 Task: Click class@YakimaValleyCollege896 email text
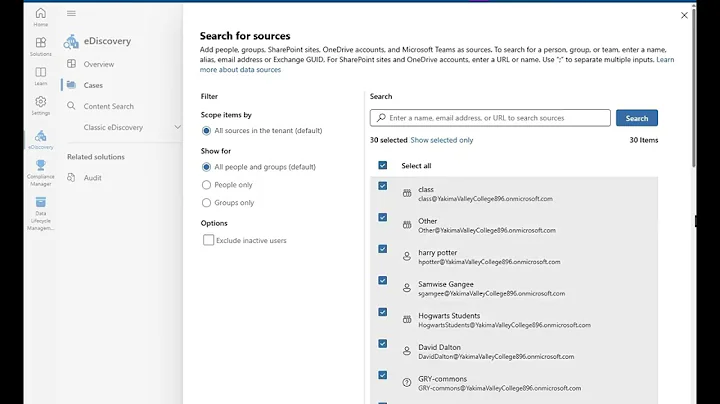click(x=485, y=199)
